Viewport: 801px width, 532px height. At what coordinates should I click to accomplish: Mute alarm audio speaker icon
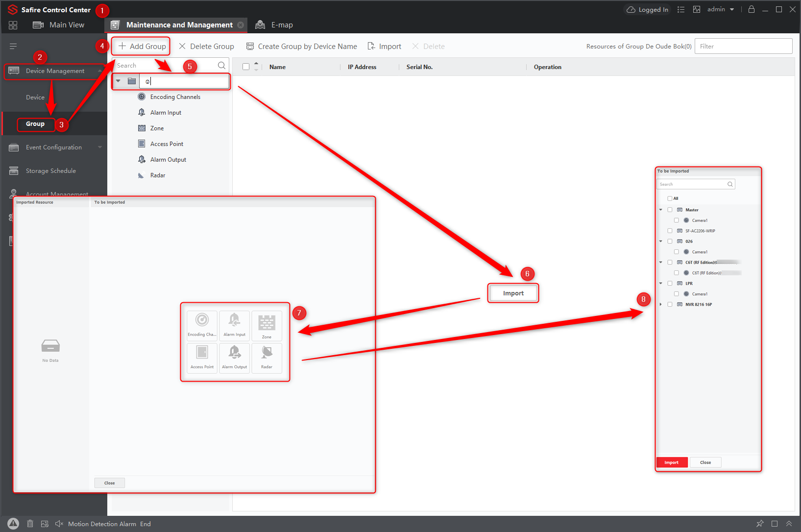click(59, 524)
